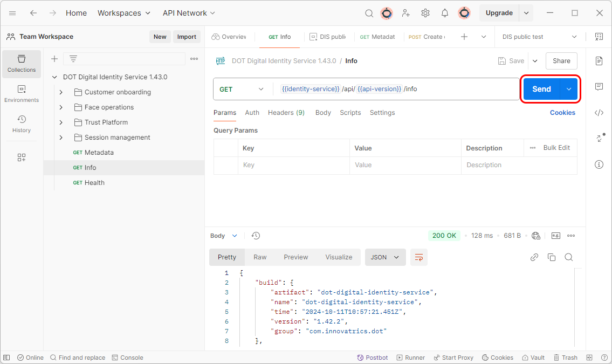This screenshot has height=364, width=612.
Task: Switch to the Preview response view
Action: (x=296, y=257)
